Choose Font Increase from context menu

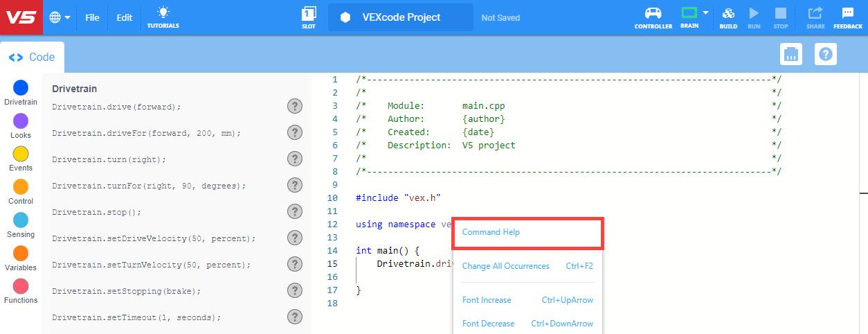[487, 300]
